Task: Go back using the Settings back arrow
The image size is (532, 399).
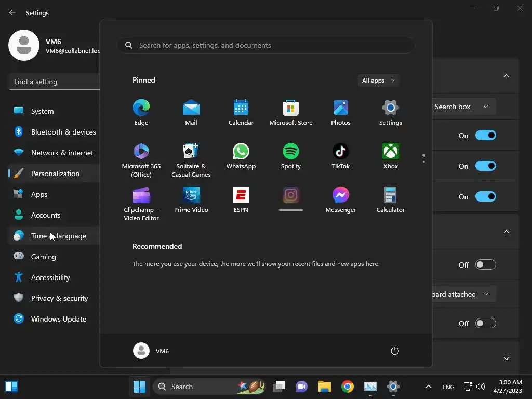Action: tap(12, 12)
